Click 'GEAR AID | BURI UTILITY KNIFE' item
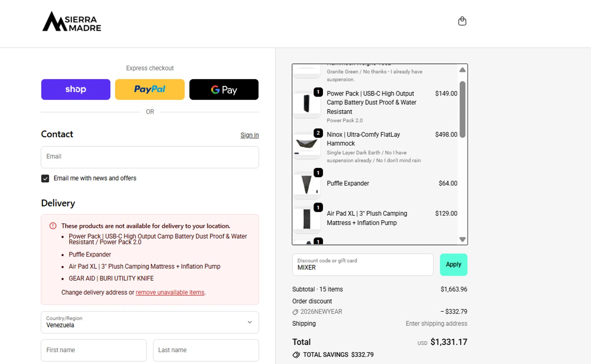Viewport: 591px width, 364px height. pyautogui.click(x=111, y=279)
